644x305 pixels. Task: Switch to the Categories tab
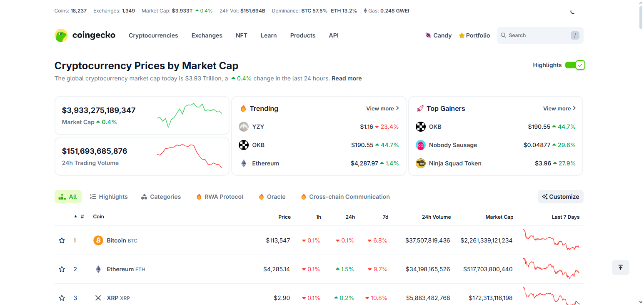[161, 196]
